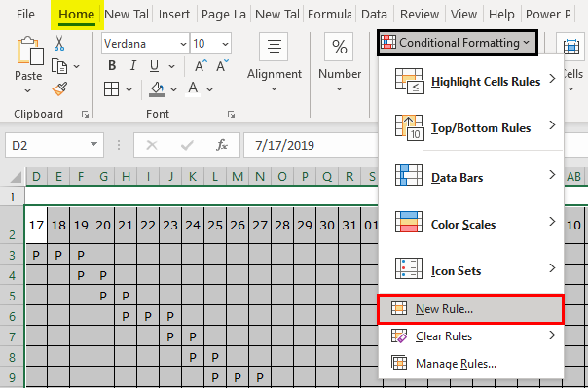Open Color Scales submenu

point(471,224)
